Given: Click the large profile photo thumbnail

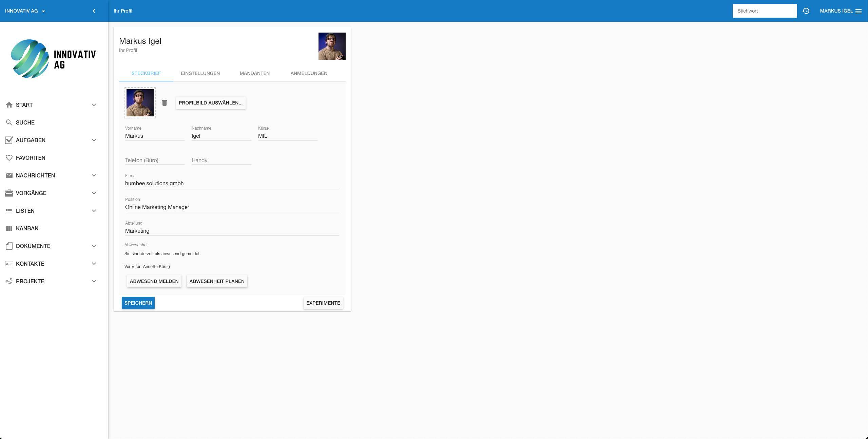Looking at the screenshot, I should point(332,46).
